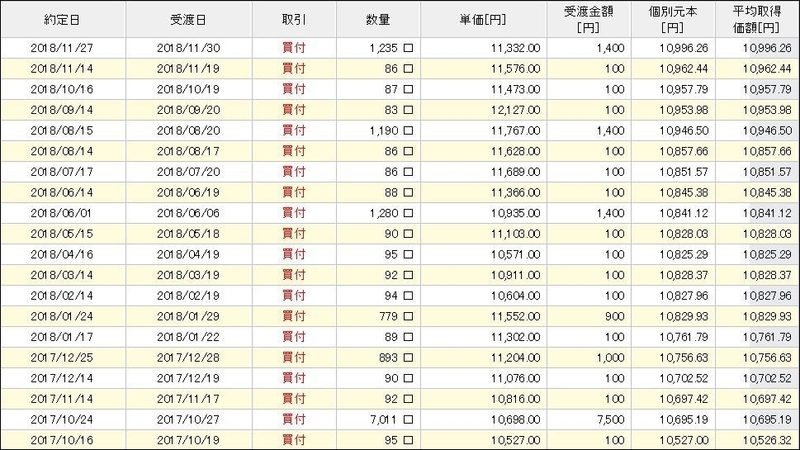Click unit price 11,576.00
The image size is (800, 450).
click(515, 69)
